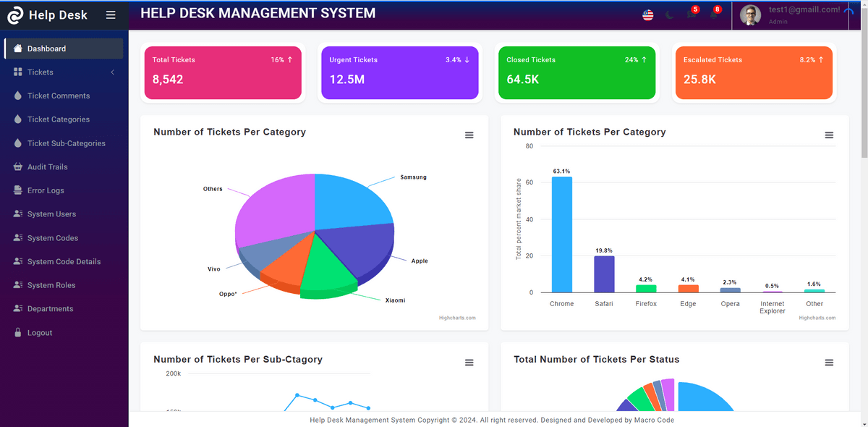Click the "HELP DESK MANAGEMENT SYSTEM" header title
Image resolution: width=868 pixels, height=427 pixels.
258,13
